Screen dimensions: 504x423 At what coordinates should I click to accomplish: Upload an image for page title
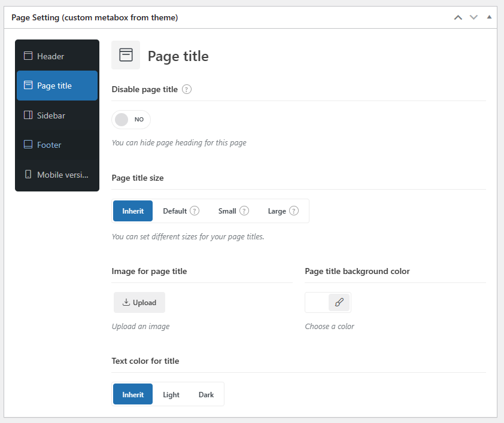[139, 303]
